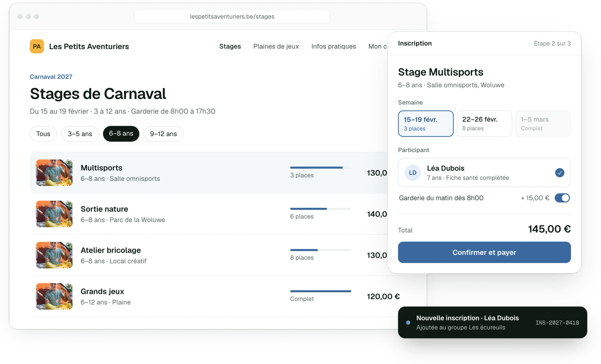Toggle Garderie du matin dès 8h00 switch
This screenshot has height=364, width=601.
pyautogui.click(x=562, y=198)
